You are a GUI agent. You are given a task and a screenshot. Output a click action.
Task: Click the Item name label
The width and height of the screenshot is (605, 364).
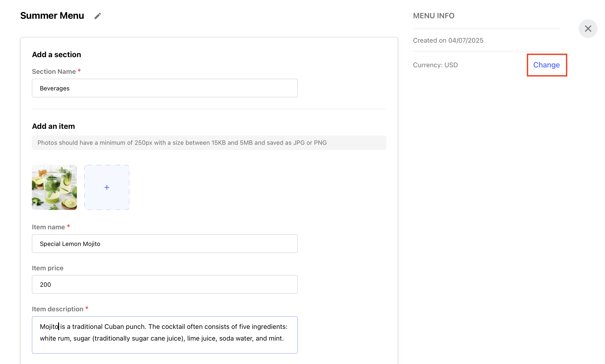click(x=48, y=227)
